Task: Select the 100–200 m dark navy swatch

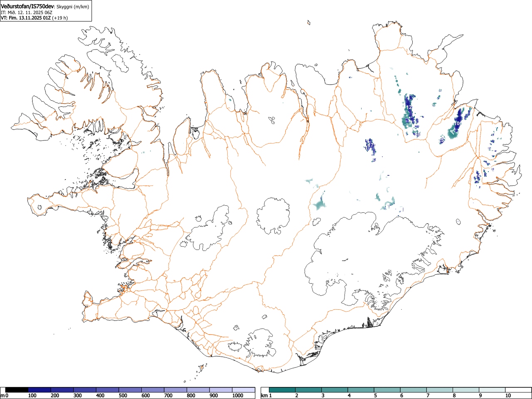Action: coord(39,390)
